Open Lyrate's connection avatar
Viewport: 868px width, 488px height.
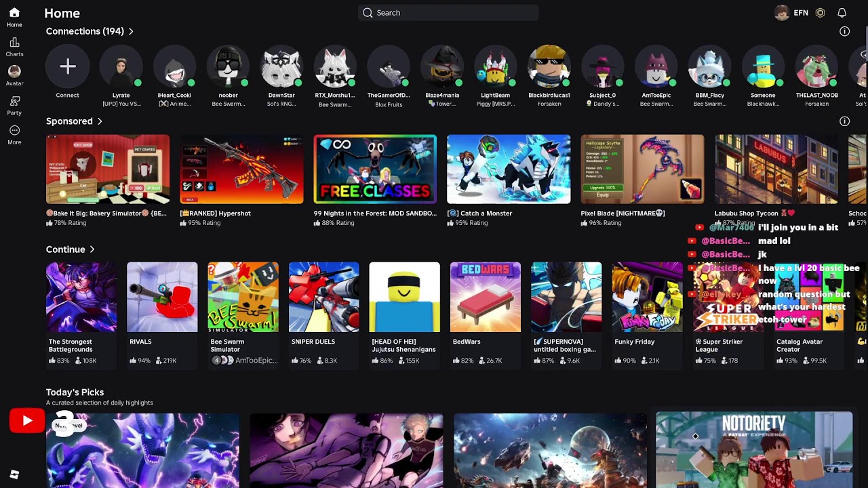click(121, 66)
